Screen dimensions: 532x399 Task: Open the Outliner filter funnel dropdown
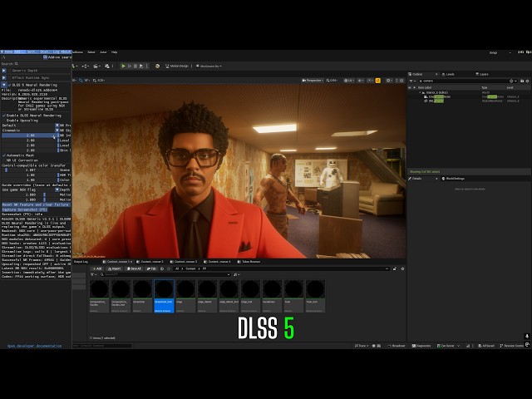tap(412, 81)
